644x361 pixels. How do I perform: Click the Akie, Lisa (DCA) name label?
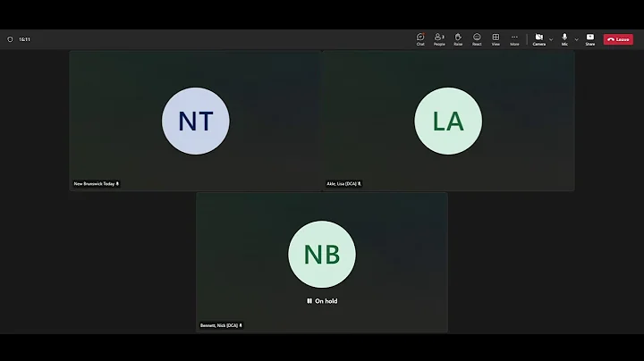tap(342, 184)
